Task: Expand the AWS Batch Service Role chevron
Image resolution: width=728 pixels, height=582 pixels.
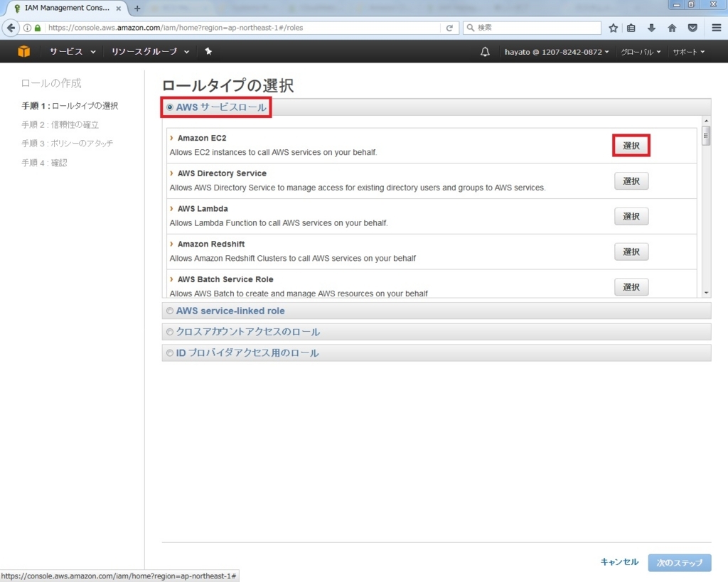Action: tap(171, 279)
